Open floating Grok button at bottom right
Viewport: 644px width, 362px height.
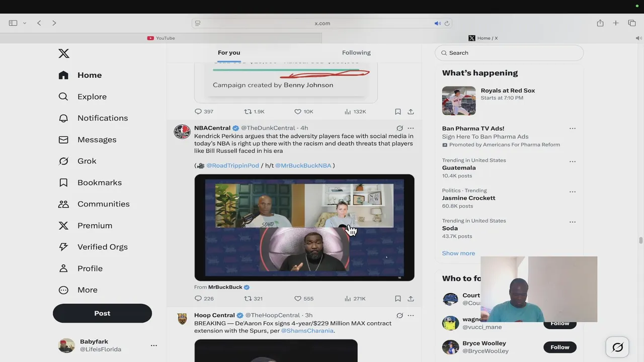(617, 347)
